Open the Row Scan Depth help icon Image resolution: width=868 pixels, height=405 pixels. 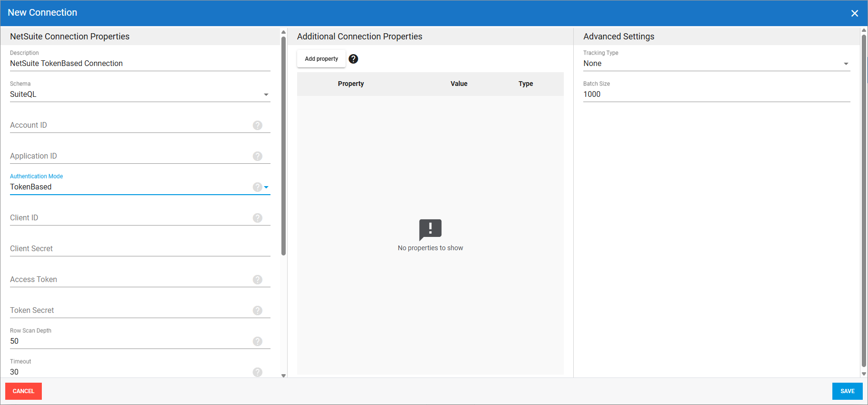[x=258, y=341]
